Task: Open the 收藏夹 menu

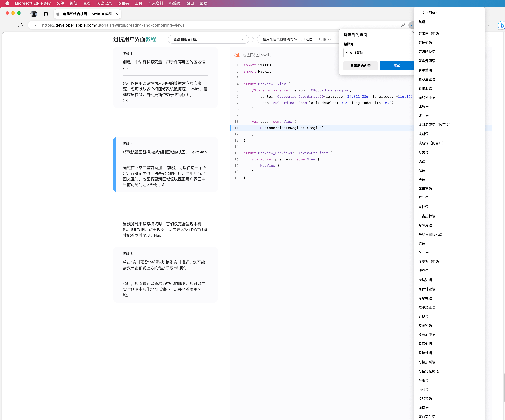Action: (123, 3)
